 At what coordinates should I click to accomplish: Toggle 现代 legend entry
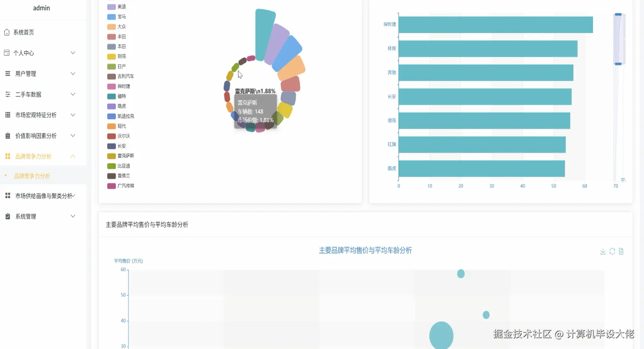click(117, 126)
